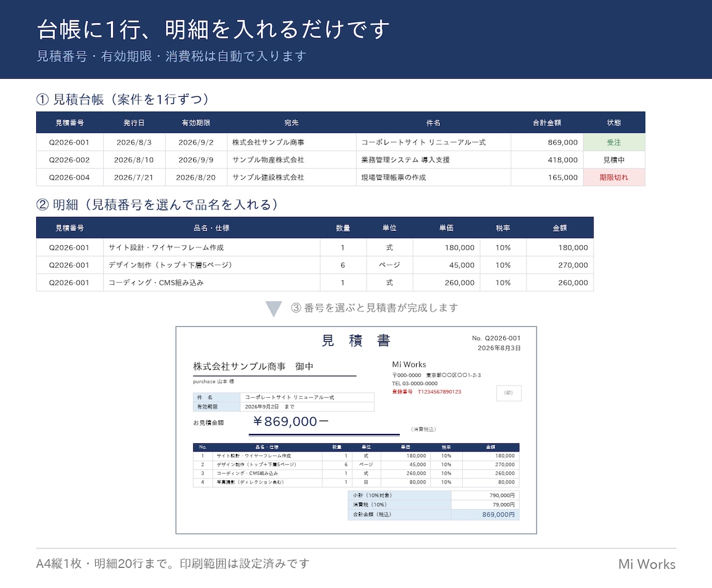This screenshot has height=588, width=712.
Task: Click the red 期限切れ status cell
Action: pos(614,177)
